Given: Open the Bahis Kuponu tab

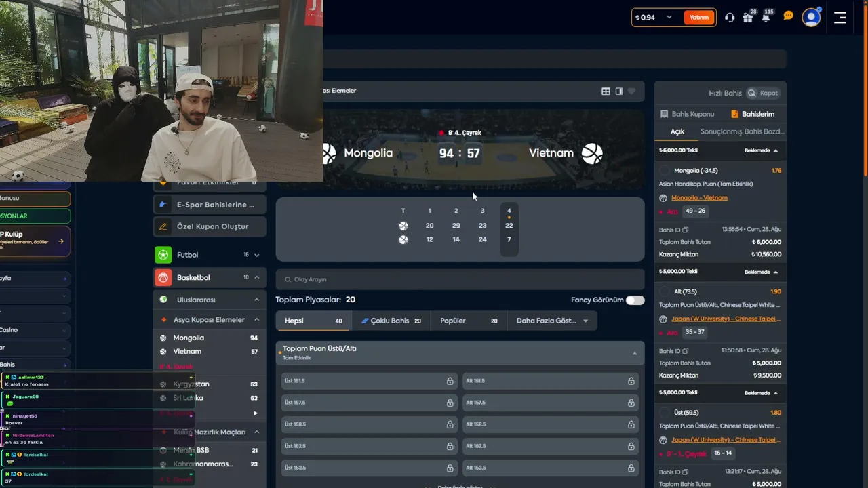Looking at the screenshot, I should pos(687,114).
